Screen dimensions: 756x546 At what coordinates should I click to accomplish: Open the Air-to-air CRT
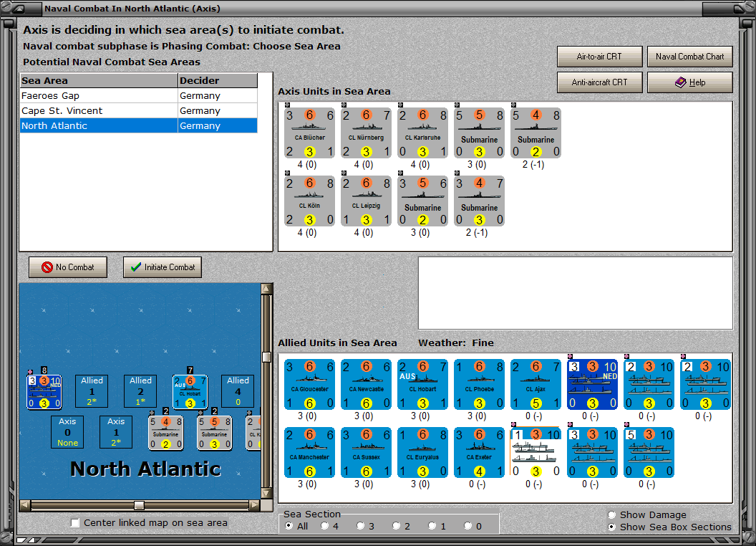599,57
